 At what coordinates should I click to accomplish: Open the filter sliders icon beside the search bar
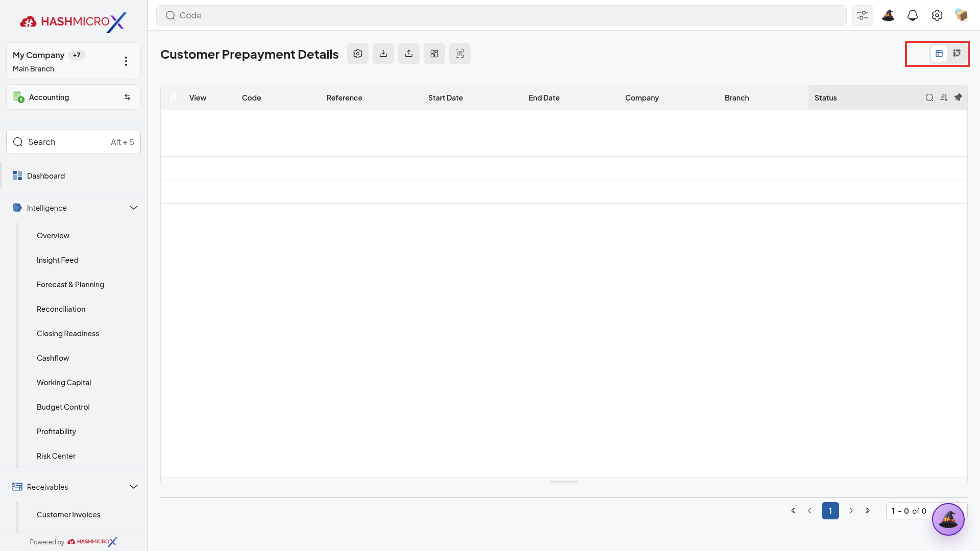pyautogui.click(x=863, y=15)
